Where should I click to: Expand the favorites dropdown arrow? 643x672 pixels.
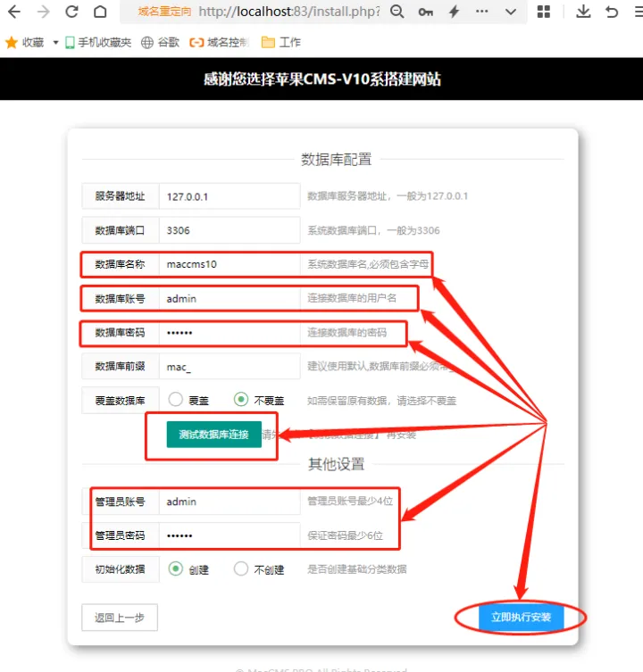[55, 43]
